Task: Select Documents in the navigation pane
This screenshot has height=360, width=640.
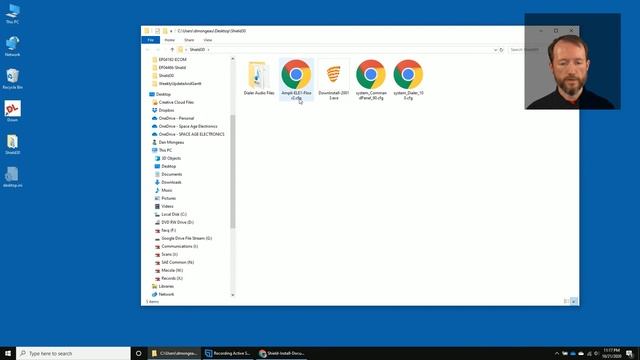Action: [x=171, y=174]
